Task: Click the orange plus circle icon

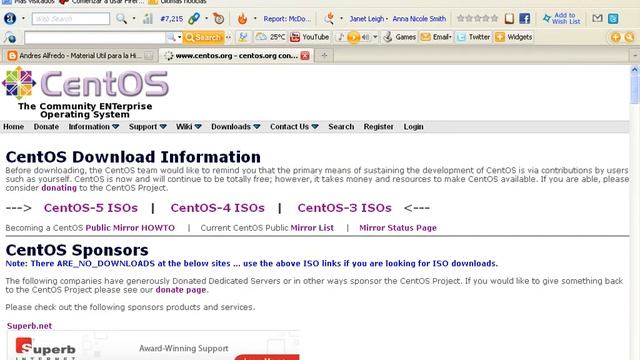Action: [x=616, y=38]
